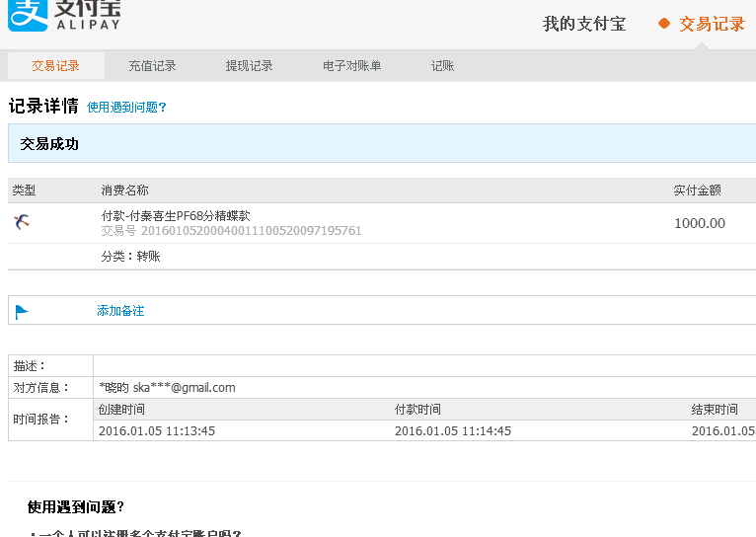Switch to the 交易记录 tab
This screenshot has width=756, height=537.
pos(55,66)
